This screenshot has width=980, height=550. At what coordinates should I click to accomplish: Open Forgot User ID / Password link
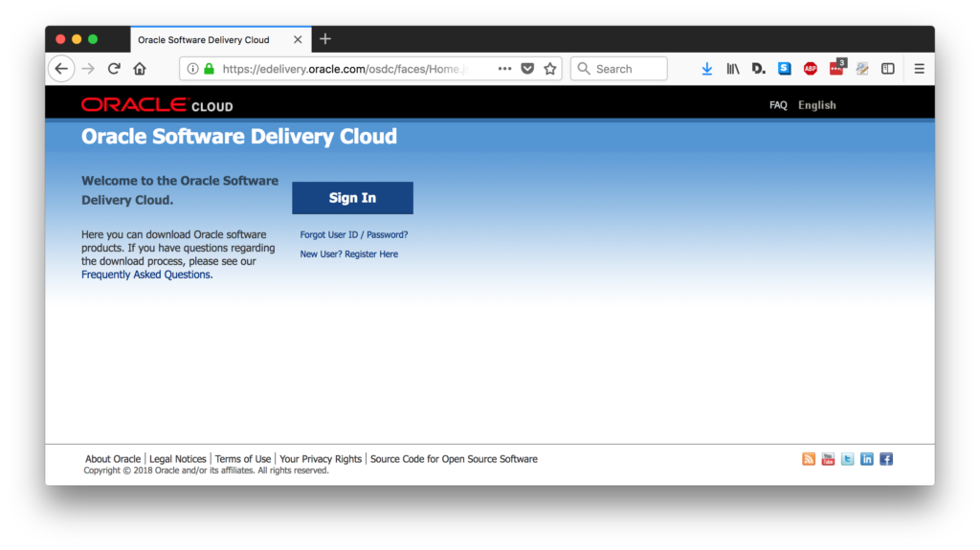tap(354, 235)
